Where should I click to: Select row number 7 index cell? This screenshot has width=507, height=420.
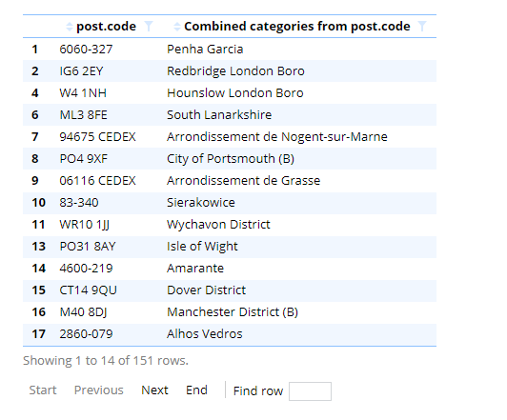pos(35,137)
